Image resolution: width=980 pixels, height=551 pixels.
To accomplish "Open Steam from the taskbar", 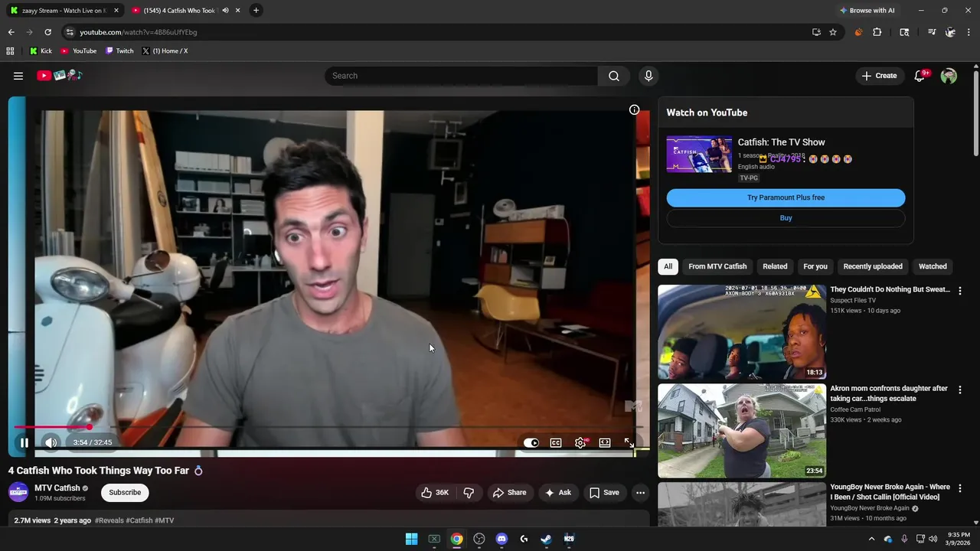I will point(546,539).
